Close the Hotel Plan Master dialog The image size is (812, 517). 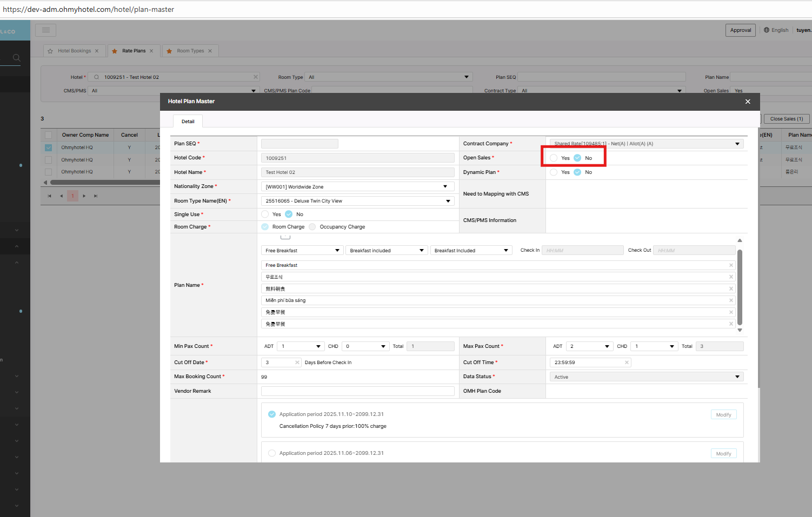point(748,102)
